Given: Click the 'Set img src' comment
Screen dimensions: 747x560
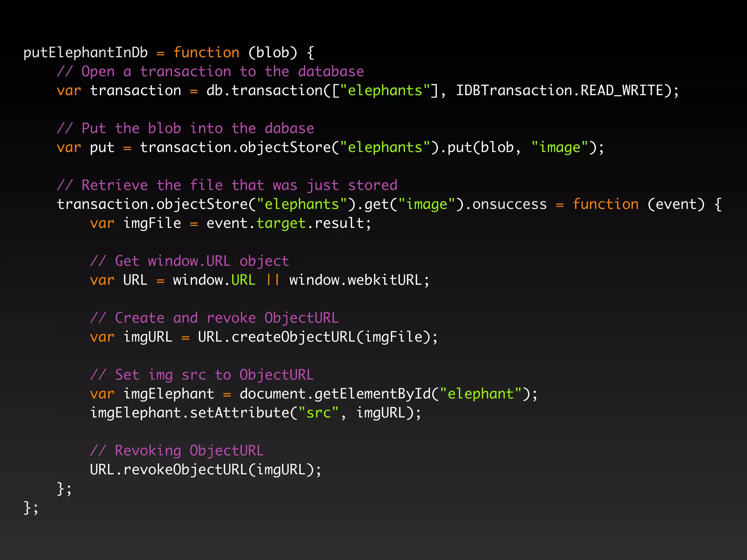Looking at the screenshot, I should 202,375.
